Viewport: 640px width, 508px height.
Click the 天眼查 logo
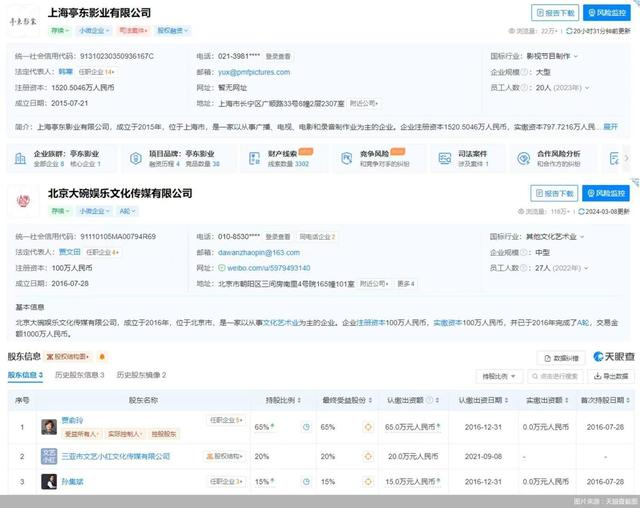[x=614, y=357]
